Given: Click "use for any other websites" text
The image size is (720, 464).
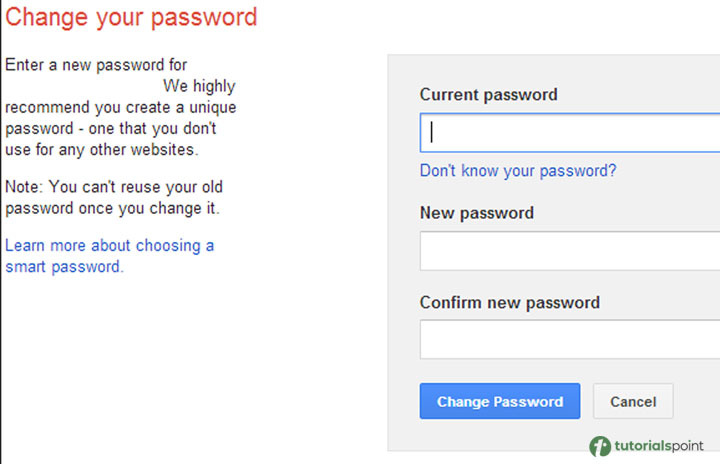Looking at the screenshot, I should click(x=102, y=150).
